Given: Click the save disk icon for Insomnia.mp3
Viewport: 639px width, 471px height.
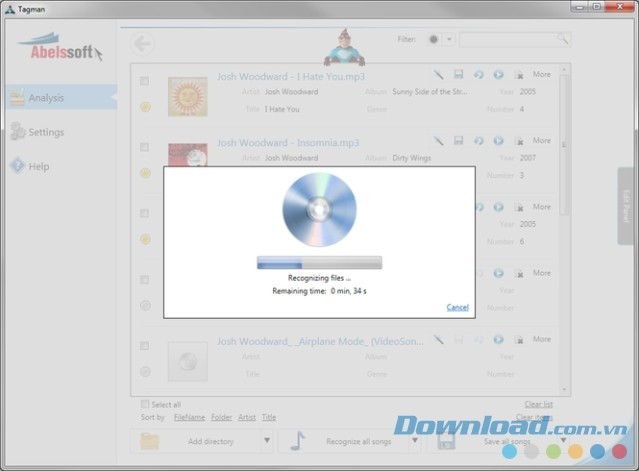Looking at the screenshot, I should [458, 141].
